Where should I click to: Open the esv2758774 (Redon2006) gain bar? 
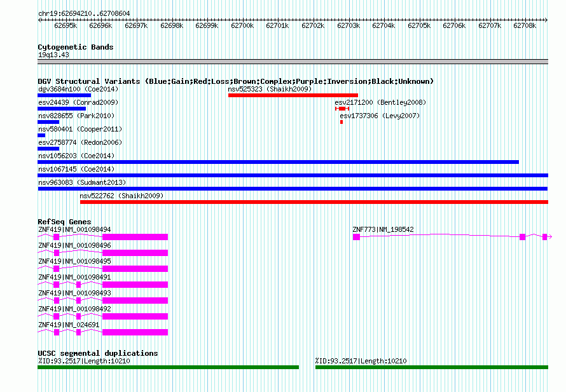point(48,149)
